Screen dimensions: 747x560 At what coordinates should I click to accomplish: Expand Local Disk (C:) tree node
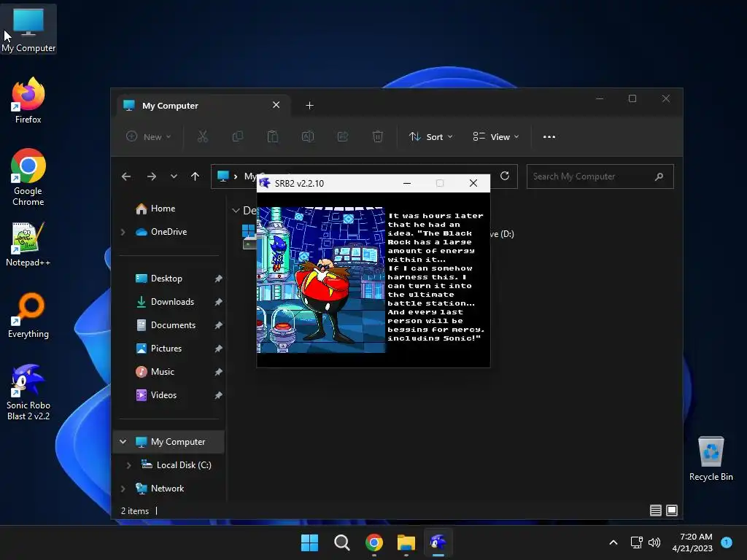click(x=128, y=465)
